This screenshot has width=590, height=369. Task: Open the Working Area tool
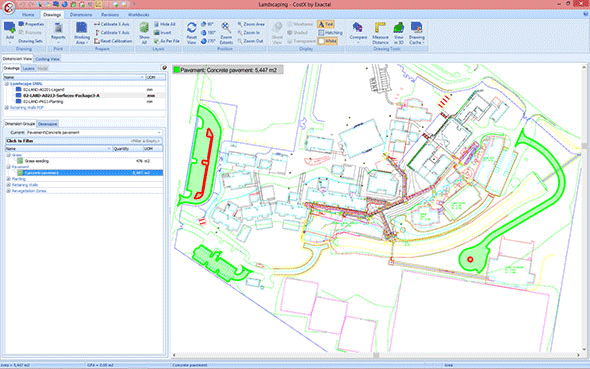(x=82, y=33)
